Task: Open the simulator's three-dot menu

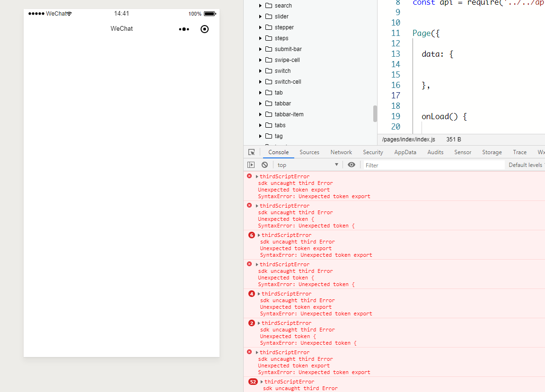Action: coord(184,29)
